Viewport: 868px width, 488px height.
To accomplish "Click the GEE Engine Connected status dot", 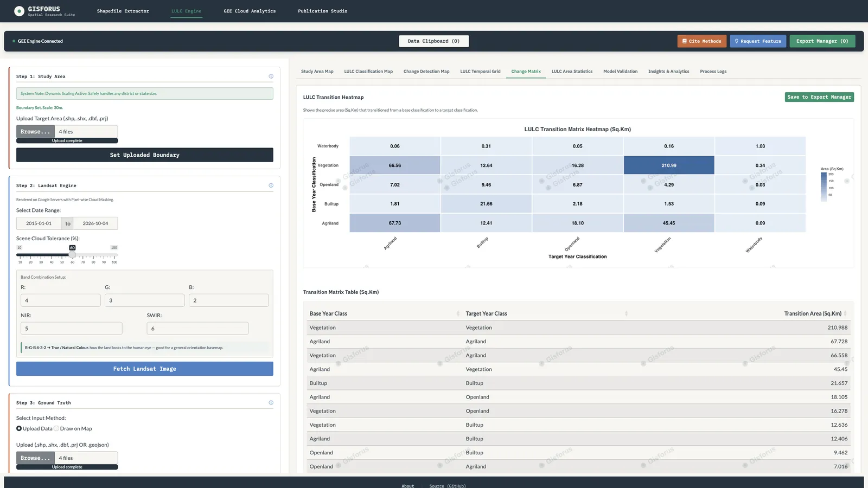I will point(14,41).
